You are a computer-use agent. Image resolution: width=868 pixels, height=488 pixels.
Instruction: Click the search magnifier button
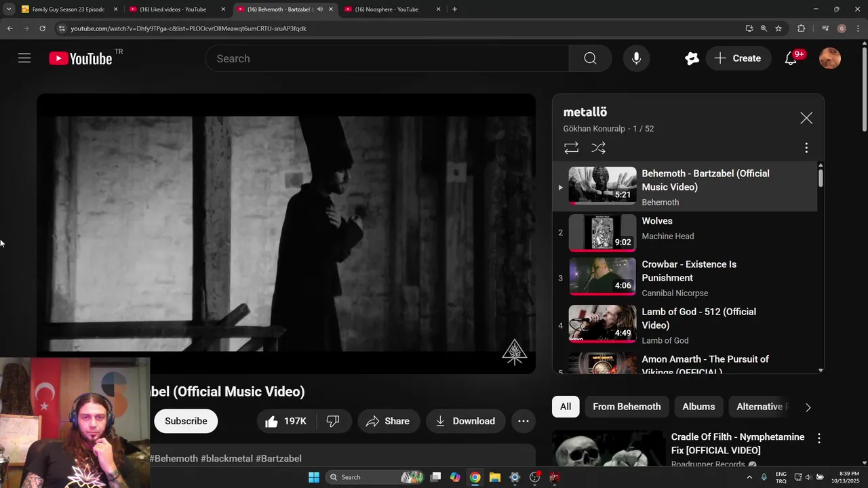click(x=590, y=58)
